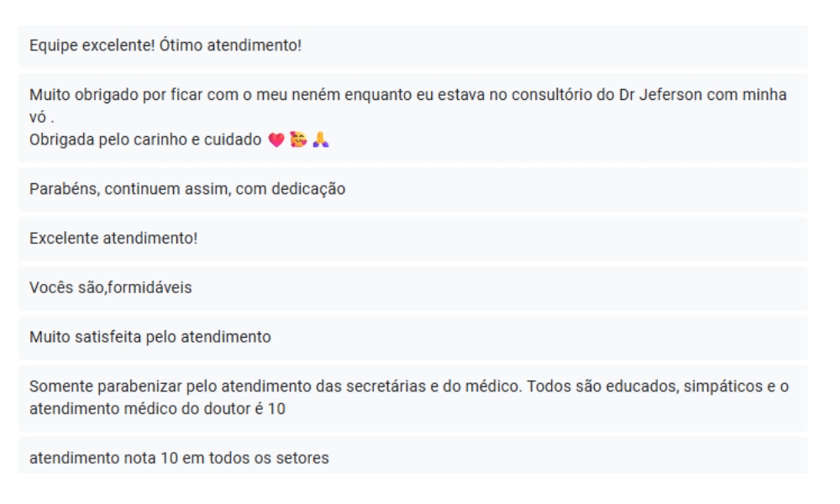Click the red heart emoji
The height and width of the screenshot is (504, 840).
click(x=276, y=139)
